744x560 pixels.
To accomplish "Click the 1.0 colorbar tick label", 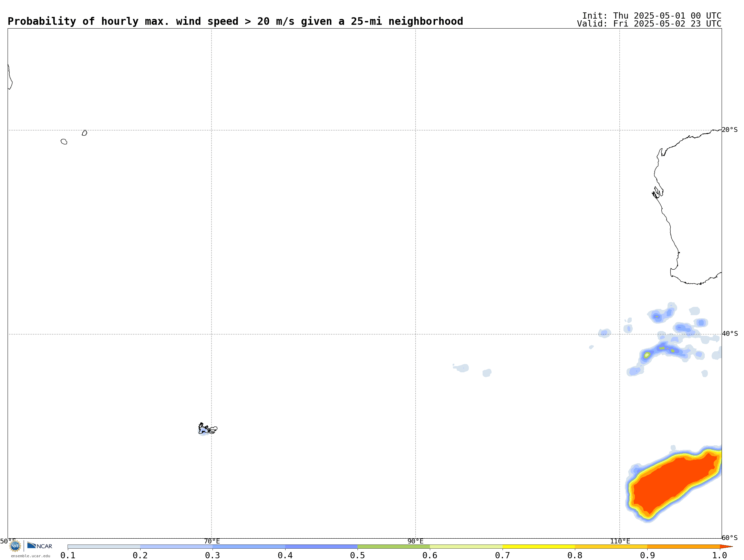I will (x=720, y=555).
